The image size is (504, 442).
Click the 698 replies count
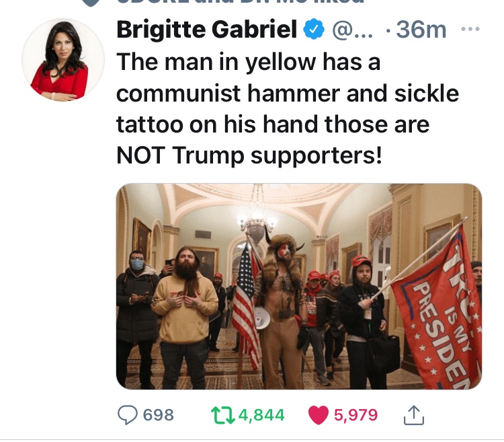pyautogui.click(x=158, y=414)
